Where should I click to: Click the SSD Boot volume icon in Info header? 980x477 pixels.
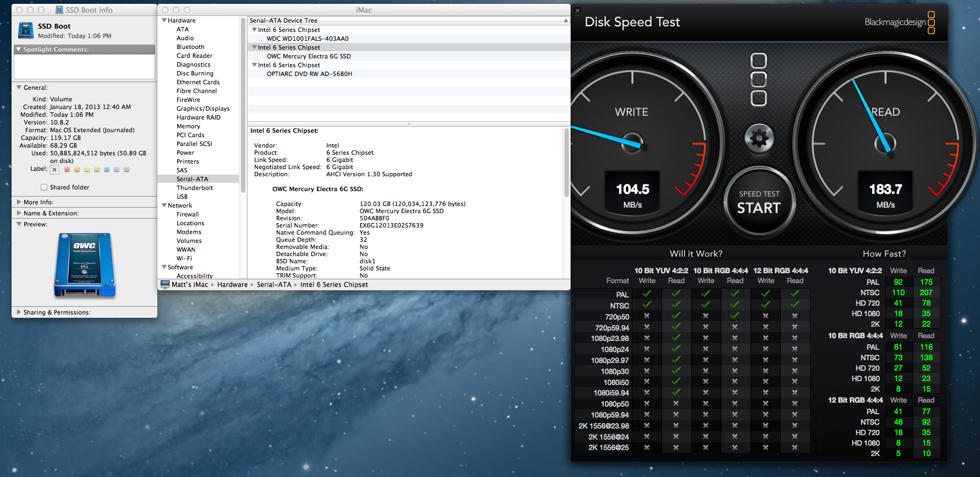click(26, 30)
